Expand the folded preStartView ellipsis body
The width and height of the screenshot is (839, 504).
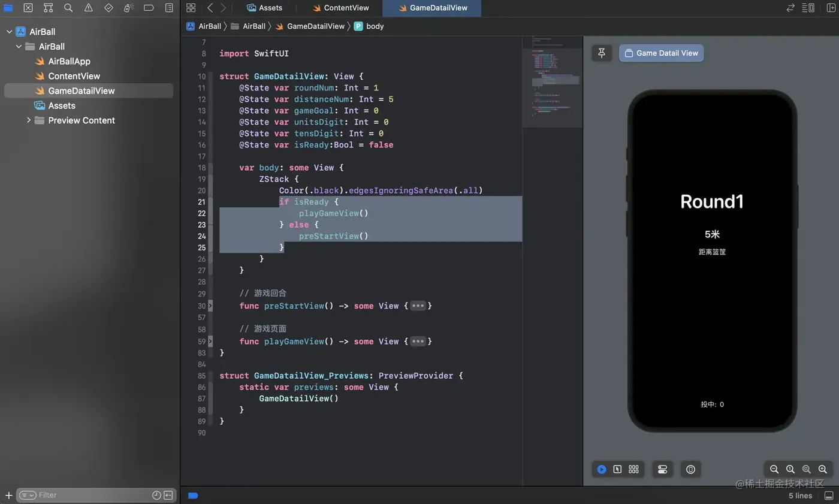(x=418, y=306)
